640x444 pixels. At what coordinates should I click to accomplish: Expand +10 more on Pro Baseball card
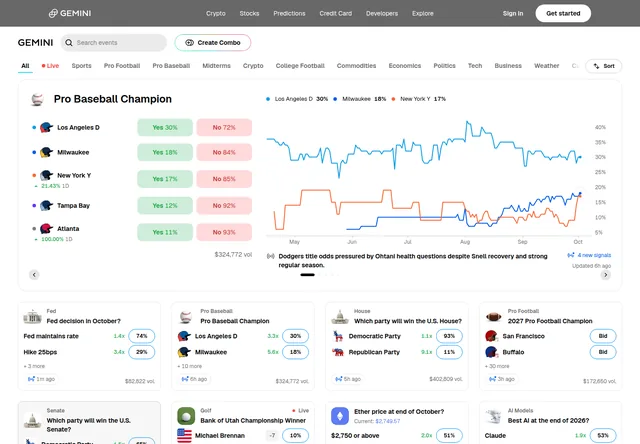pyautogui.click(x=189, y=366)
